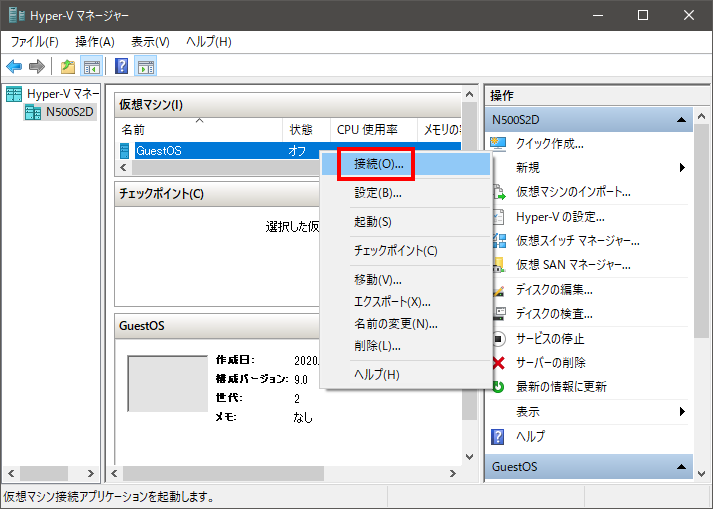Toggle the action pane toolbar icon
The width and height of the screenshot is (713, 509).
point(146,66)
